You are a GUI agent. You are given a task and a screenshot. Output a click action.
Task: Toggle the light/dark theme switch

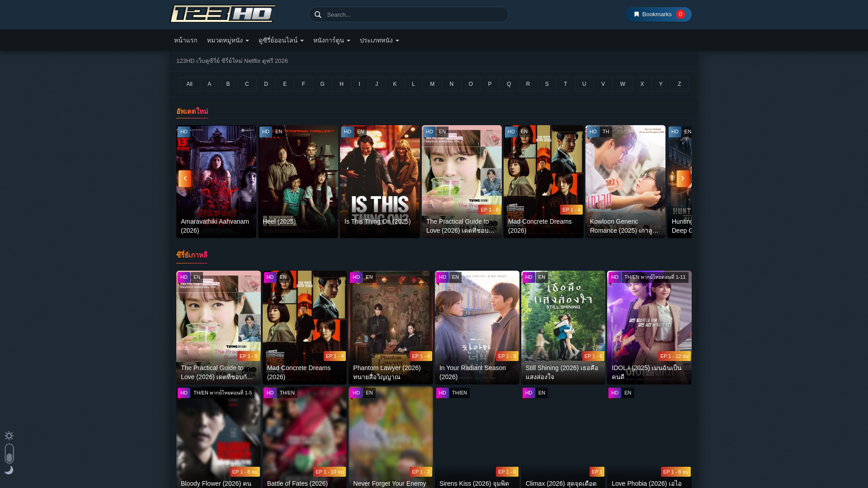[9, 453]
